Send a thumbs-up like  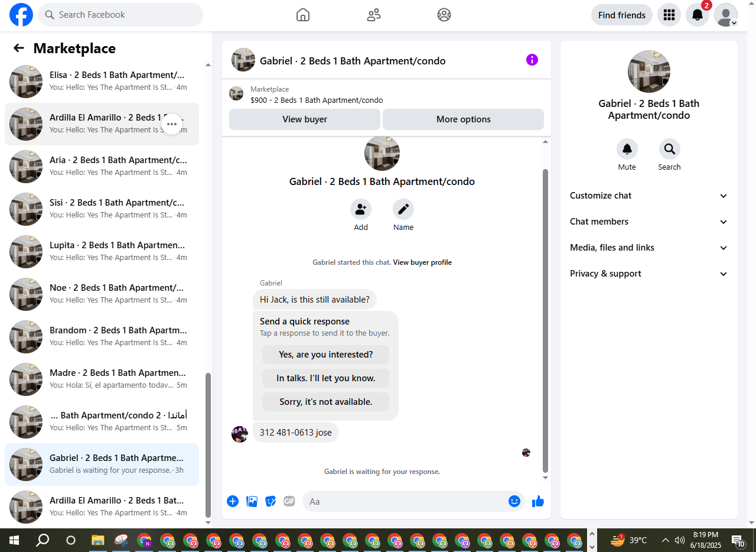537,501
